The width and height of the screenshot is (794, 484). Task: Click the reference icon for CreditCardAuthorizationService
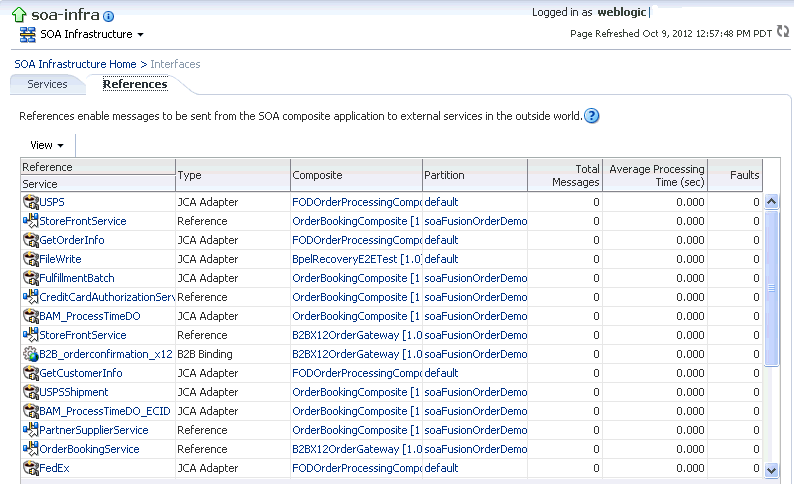click(x=30, y=297)
